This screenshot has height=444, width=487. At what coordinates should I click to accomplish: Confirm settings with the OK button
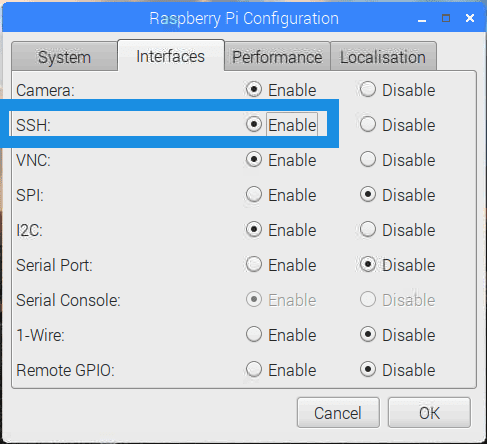pyautogui.click(x=429, y=413)
